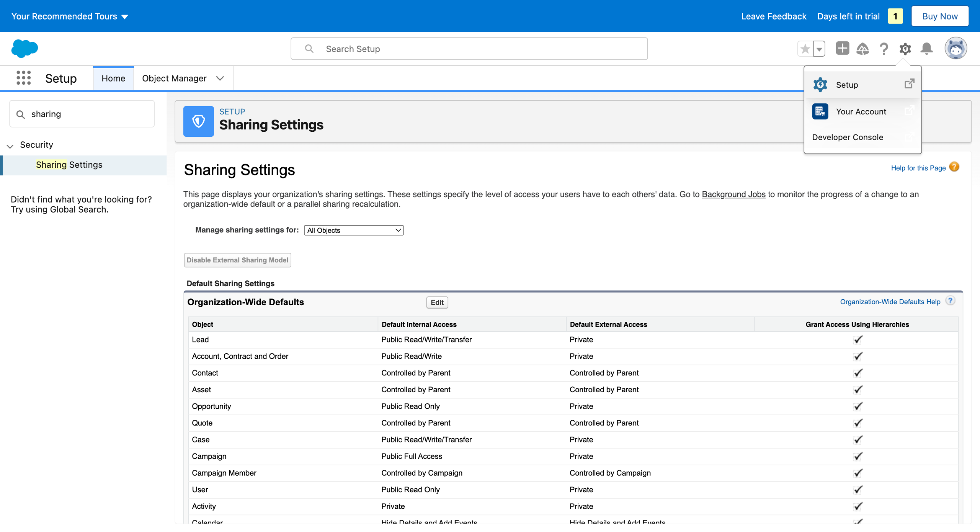Viewport: 980px width, 532px height.
Task: Choose Your Account from gear menu
Action: [862, 111]
